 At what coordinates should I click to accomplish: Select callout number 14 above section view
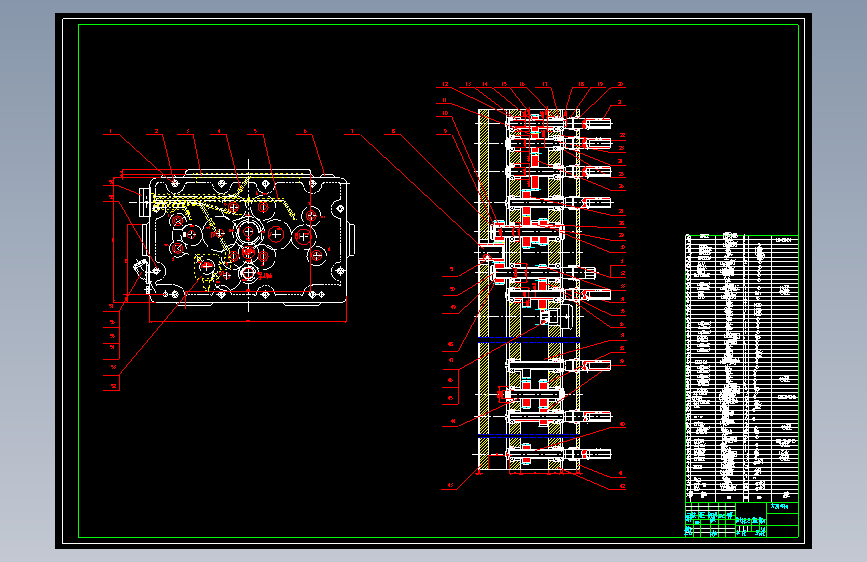click(485, 84)
